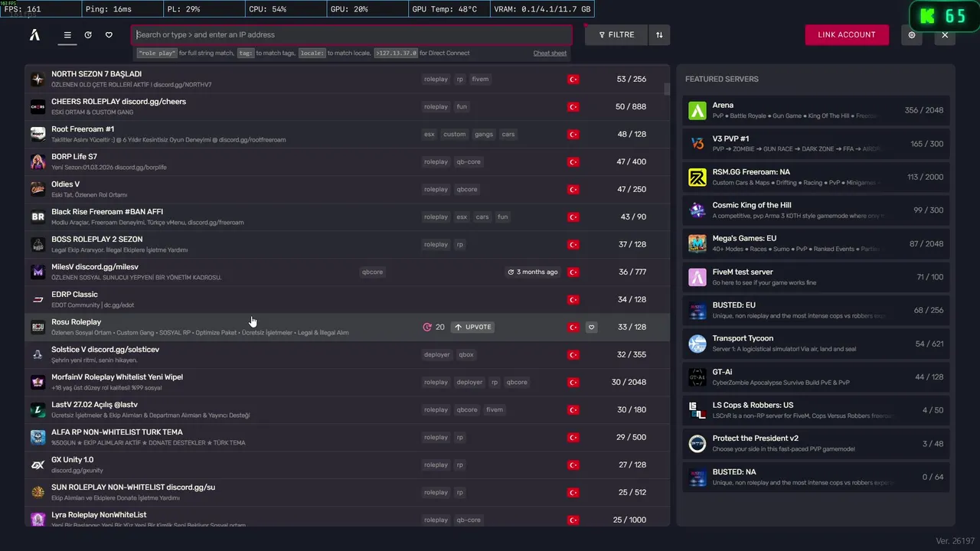Click the boost power icon on Rosu Roleplay

(427, 327)
